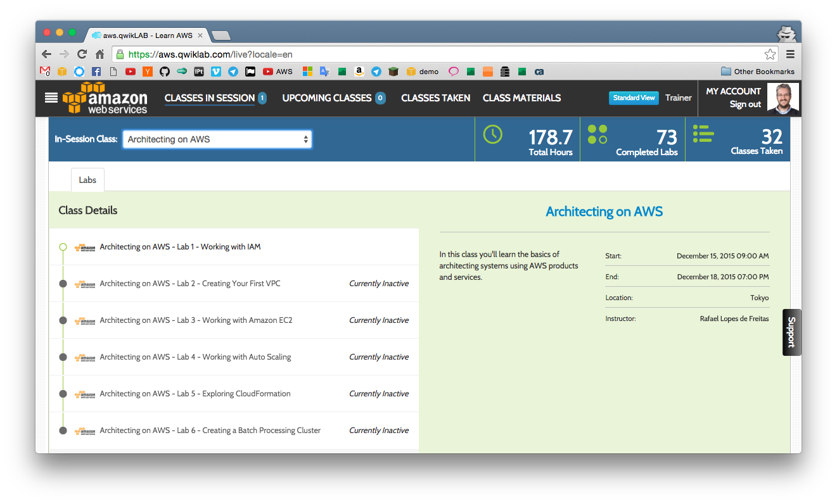The image size is (837, 504).
Task: Go to the browser home page icon
Action: point(99,54)
